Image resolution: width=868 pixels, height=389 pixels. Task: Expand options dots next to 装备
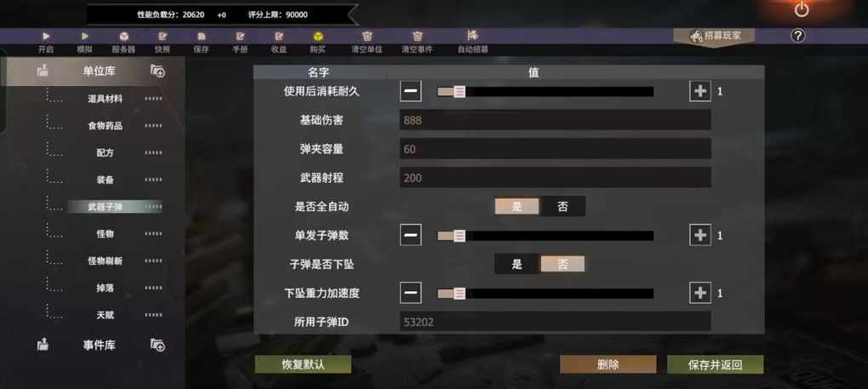tap(153, 180)
